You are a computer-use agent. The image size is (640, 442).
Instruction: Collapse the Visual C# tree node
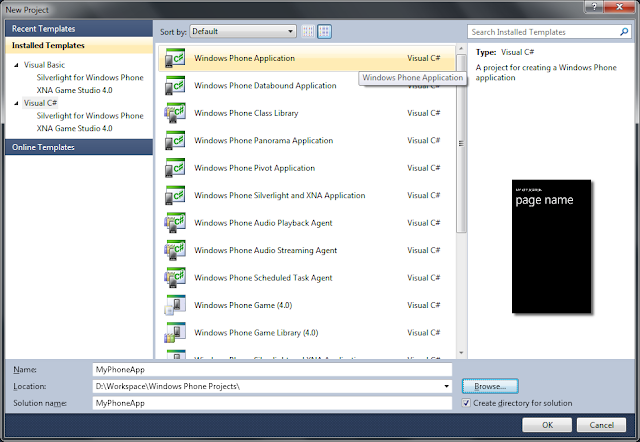[x=16, y=103]
